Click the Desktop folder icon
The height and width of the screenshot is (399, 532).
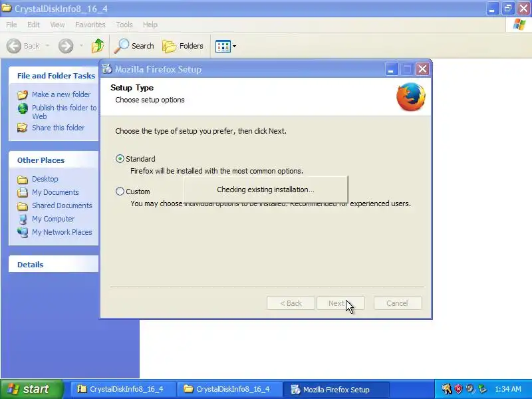[x=23, y=179]
